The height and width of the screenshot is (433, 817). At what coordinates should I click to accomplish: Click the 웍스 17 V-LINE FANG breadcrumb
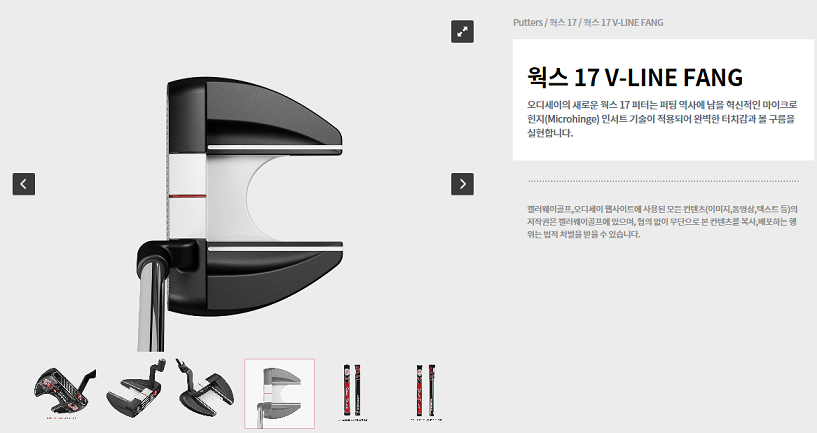623,22
